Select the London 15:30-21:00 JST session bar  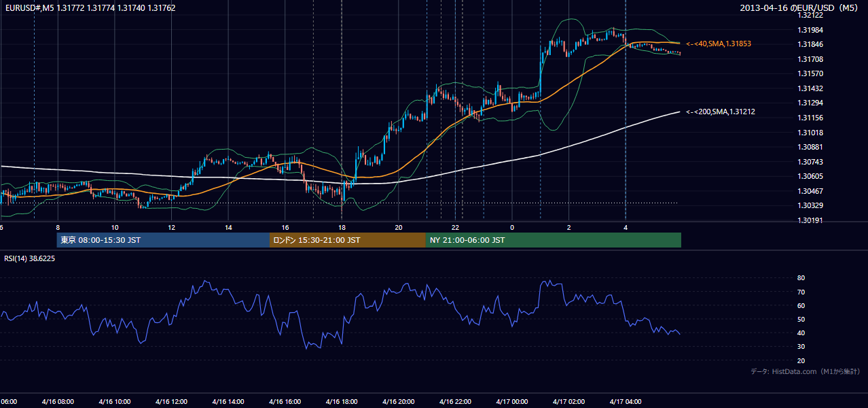pos(348,240)
